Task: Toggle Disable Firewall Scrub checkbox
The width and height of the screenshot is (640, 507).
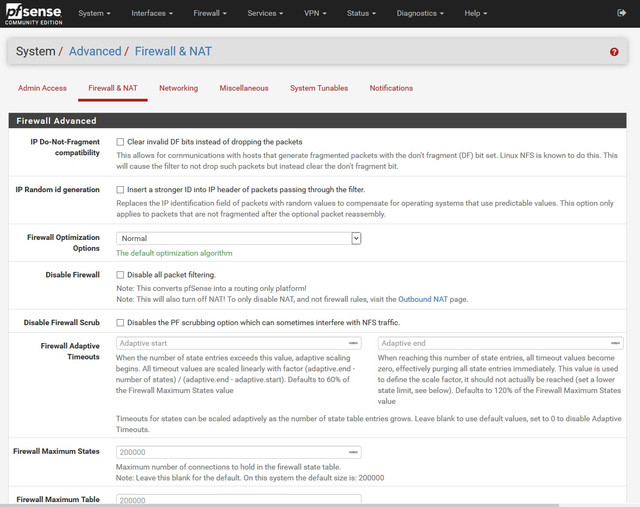Action: coord(120,323)
